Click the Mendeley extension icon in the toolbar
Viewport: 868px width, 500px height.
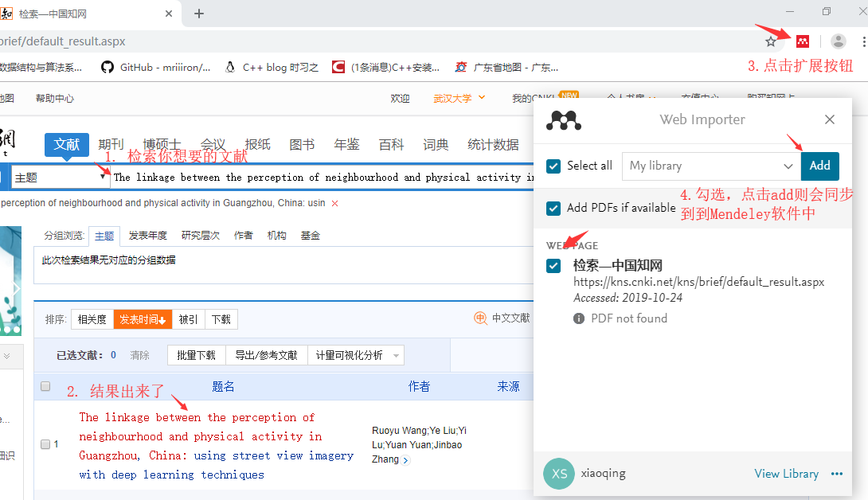[x=803, y=41]
